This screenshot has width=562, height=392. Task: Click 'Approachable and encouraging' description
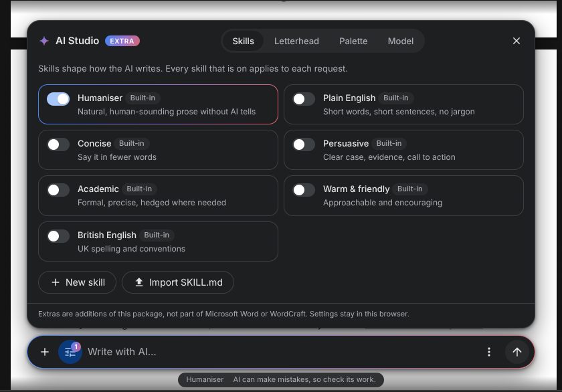[383, 203]
